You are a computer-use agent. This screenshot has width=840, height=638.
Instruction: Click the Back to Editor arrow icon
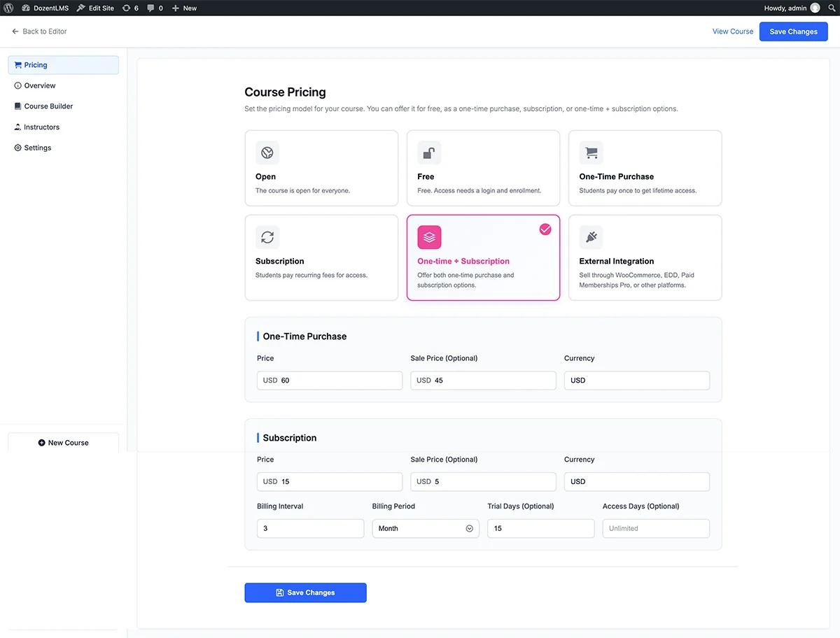tap(15, 31)
